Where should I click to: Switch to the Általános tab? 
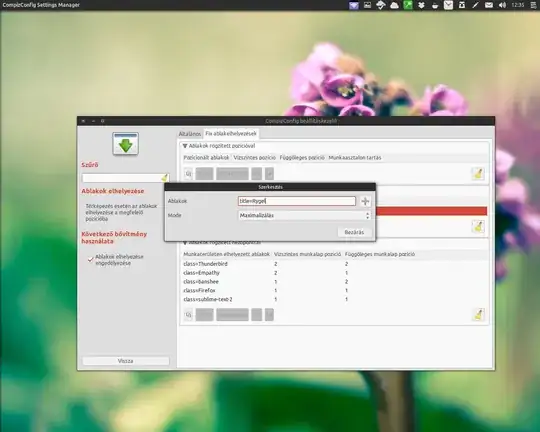pyautogui.click(x=189, y=134)
